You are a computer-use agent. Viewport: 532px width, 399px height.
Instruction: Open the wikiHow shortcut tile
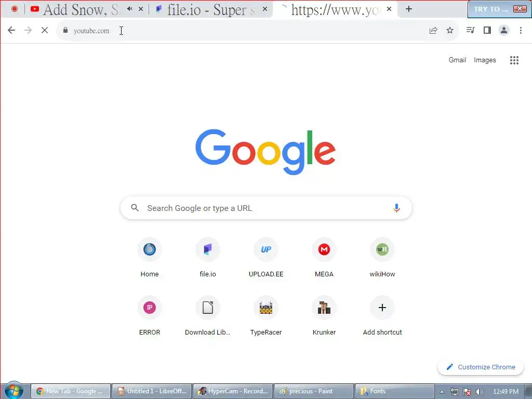tap(382, 257)
